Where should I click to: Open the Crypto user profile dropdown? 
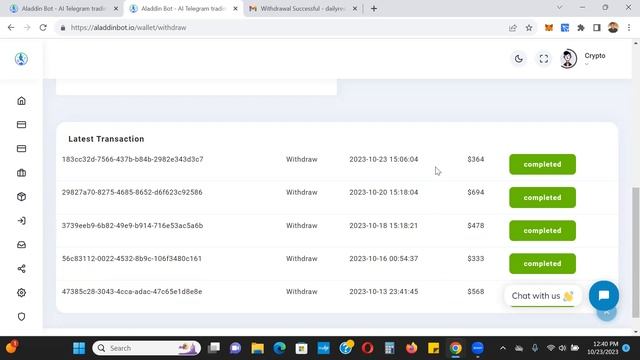[595, 58]
